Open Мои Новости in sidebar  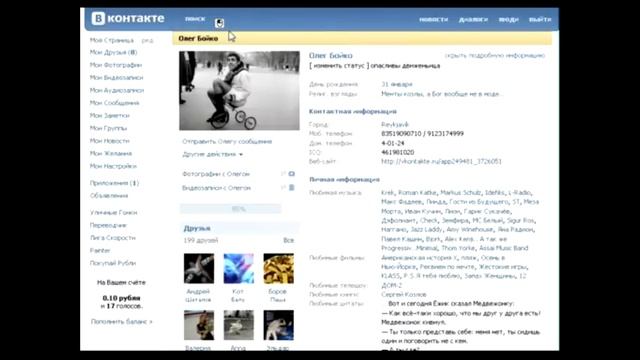109,141
